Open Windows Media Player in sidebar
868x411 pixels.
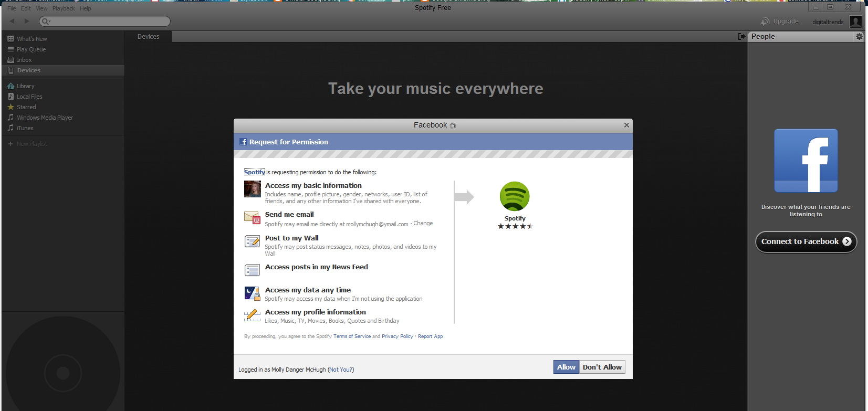click(45, 118)
